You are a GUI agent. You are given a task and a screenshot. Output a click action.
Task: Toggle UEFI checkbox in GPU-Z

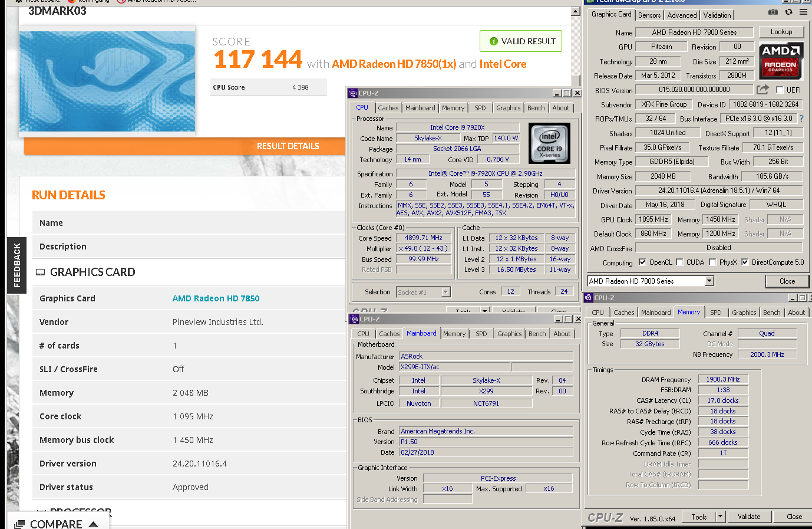point(780,90)
